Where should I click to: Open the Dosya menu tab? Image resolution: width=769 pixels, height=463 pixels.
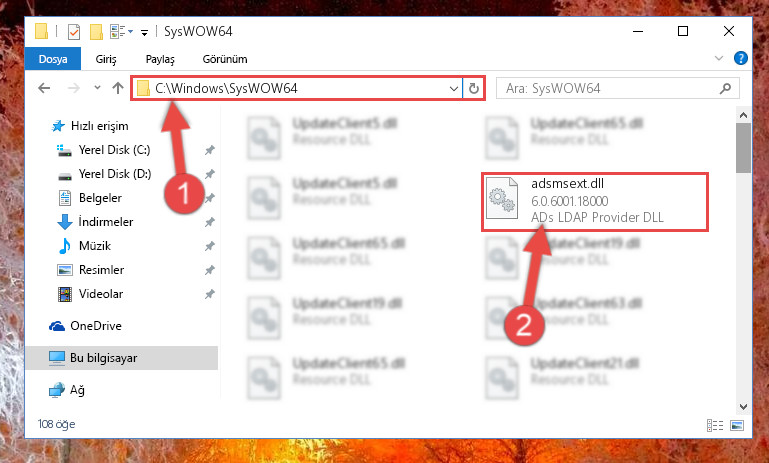click(x=53, y=59)
